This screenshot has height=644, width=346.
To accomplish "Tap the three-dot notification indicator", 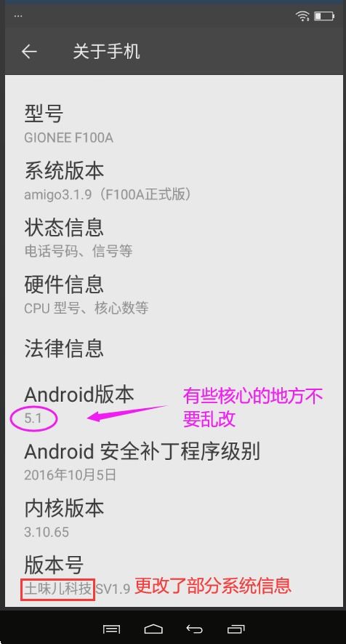I will [x=18, y=16].
